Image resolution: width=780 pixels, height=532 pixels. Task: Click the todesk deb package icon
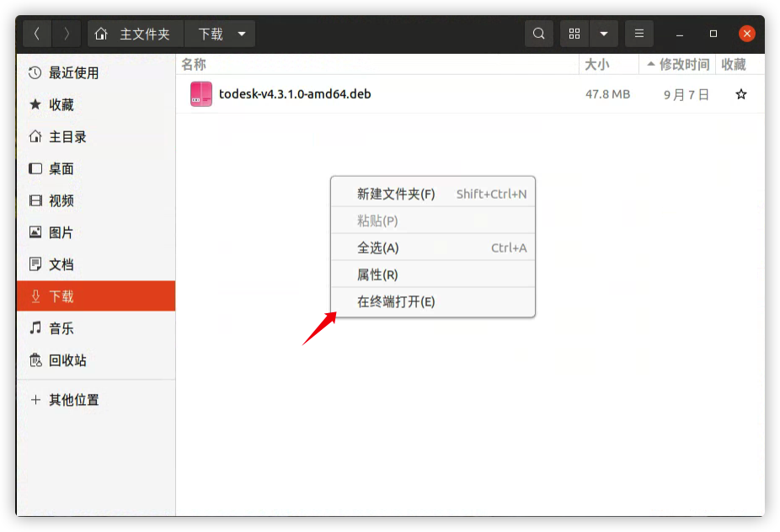pyautogui.click(x=201, y=94)
